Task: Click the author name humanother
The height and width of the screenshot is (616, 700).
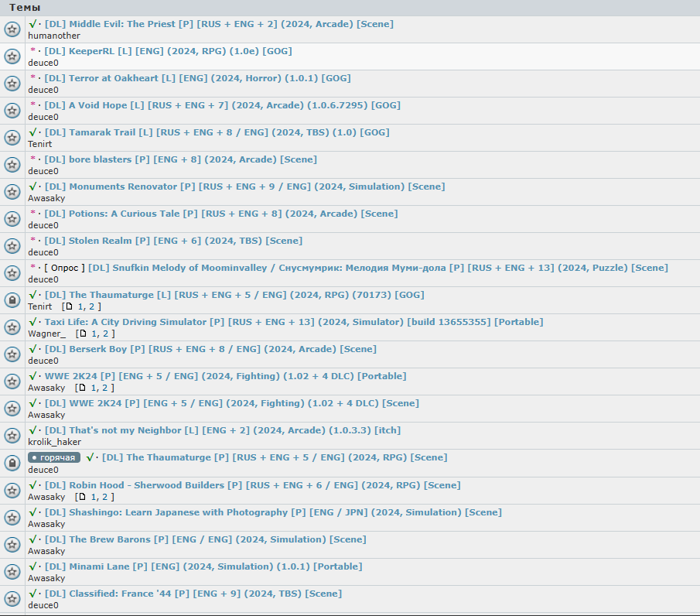Action: click(54, 36)
